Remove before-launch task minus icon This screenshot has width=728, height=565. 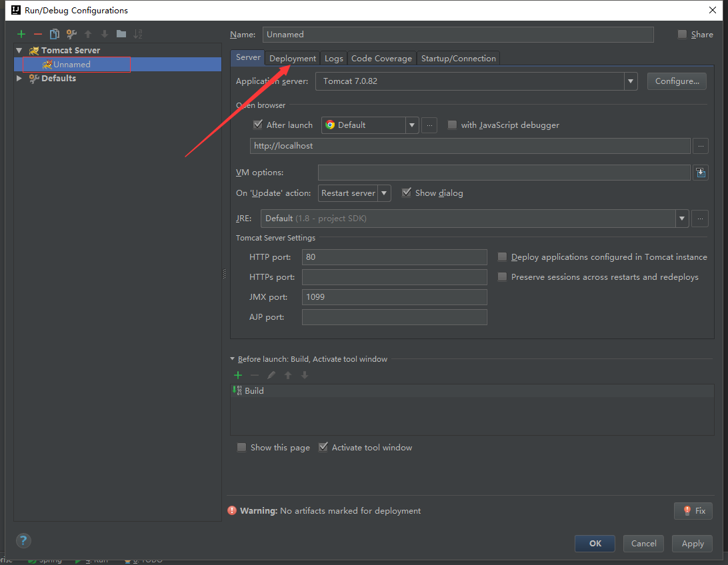point(255,375)
